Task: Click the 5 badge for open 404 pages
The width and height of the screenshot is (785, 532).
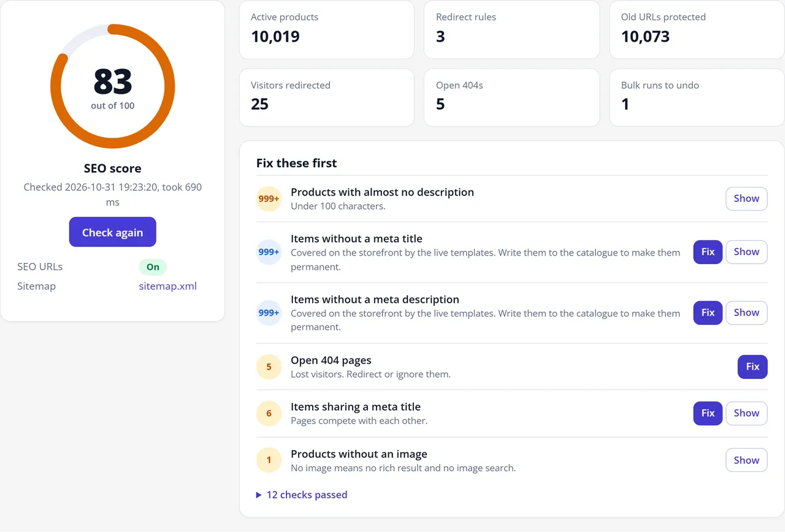Action: [x=269, y=367]
